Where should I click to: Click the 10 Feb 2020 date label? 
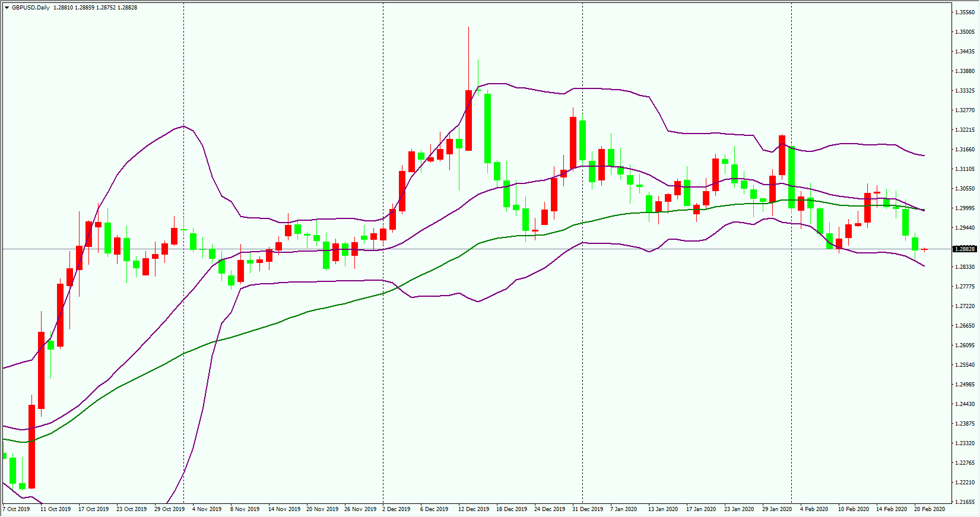coord(853,509)
